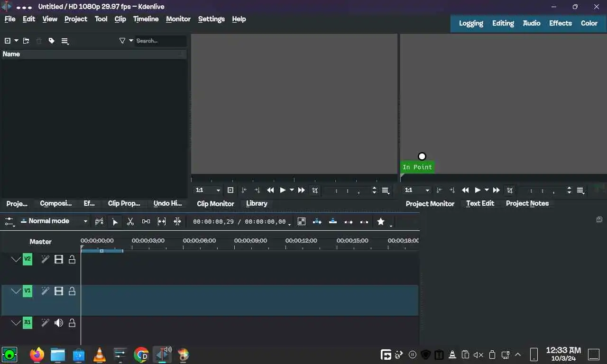Screen dimensions: 607x364
Task: Toggle effects wand on track V1
Action: 45,291
